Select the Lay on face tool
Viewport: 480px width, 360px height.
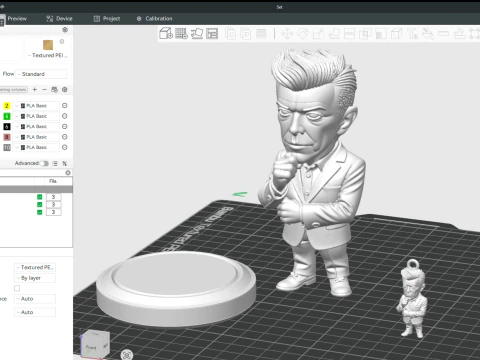pos(334,34)
